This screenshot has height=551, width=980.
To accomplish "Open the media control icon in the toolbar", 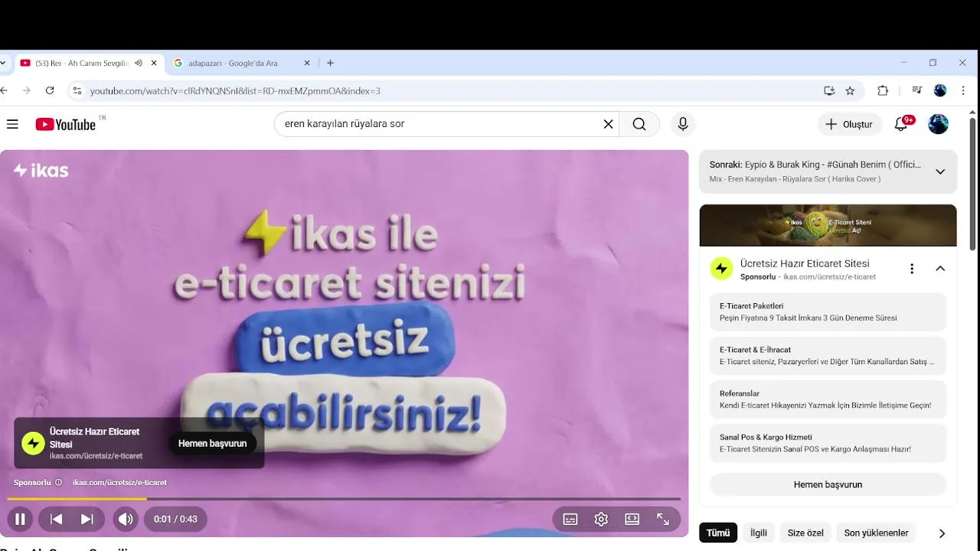I will coord(916,90).
